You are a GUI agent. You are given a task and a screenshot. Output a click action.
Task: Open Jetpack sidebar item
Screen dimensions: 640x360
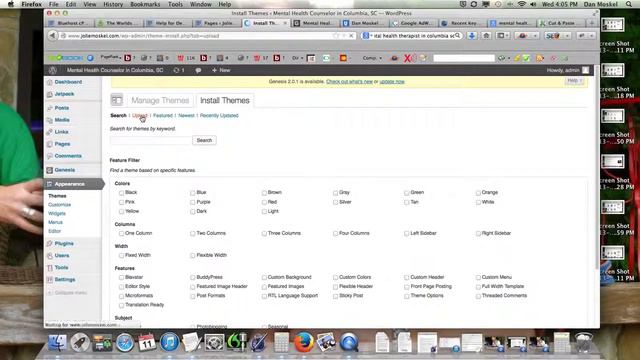point(64,94)
